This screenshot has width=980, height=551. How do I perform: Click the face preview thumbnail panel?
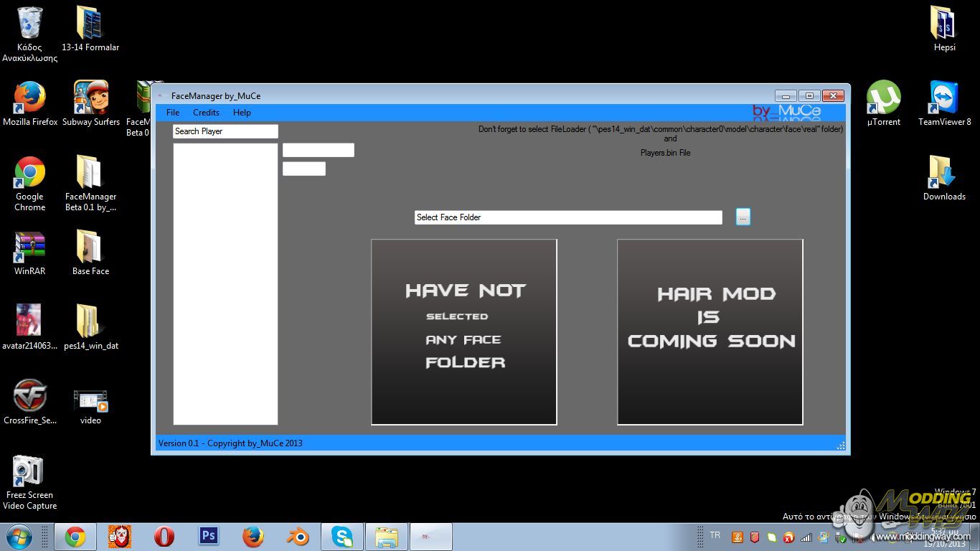pyautogui.click(x=463, y=331)
